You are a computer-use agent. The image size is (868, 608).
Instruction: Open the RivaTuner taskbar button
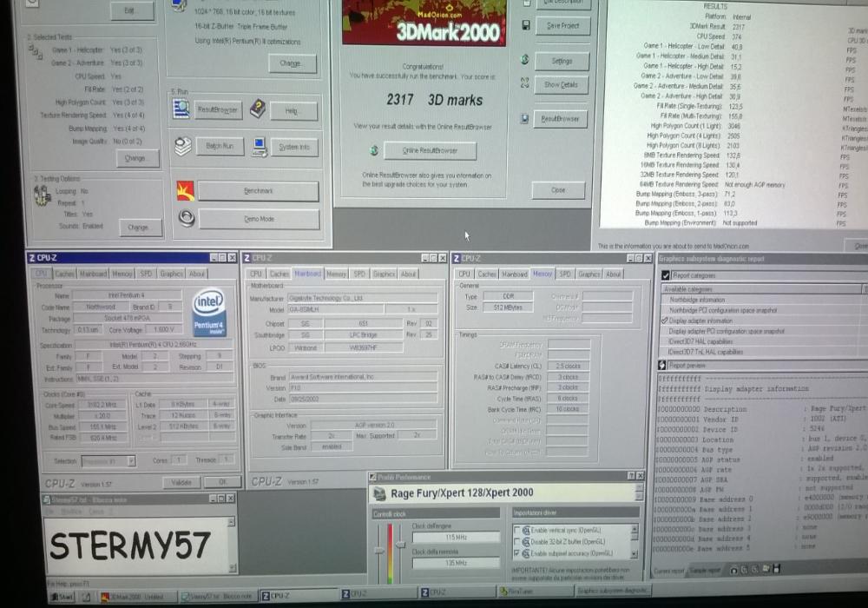pyautogui.click(x=535, y=591)
